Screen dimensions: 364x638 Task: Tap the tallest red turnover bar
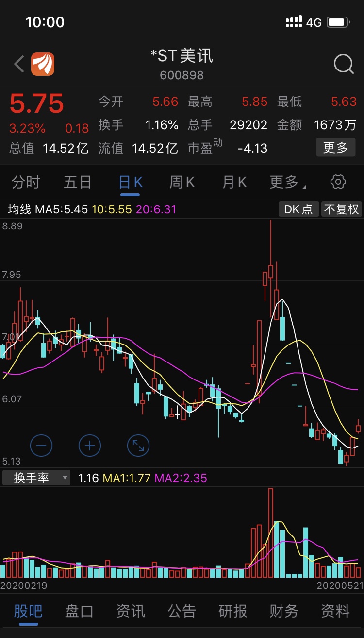271,533
